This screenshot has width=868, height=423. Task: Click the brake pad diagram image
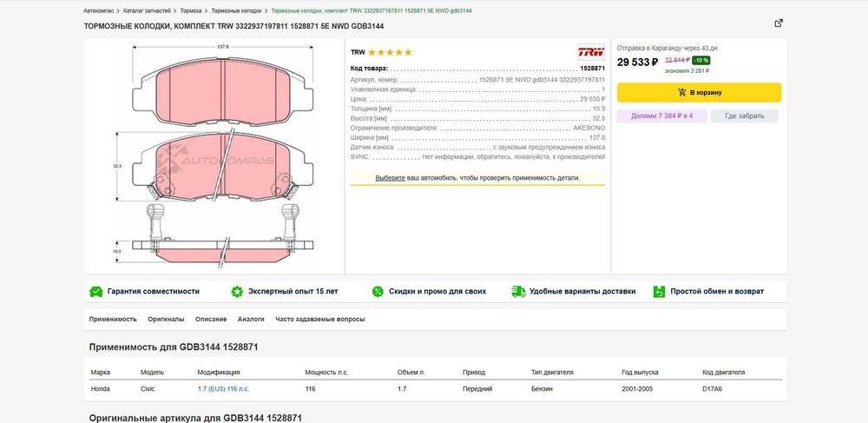pos(211,155)
